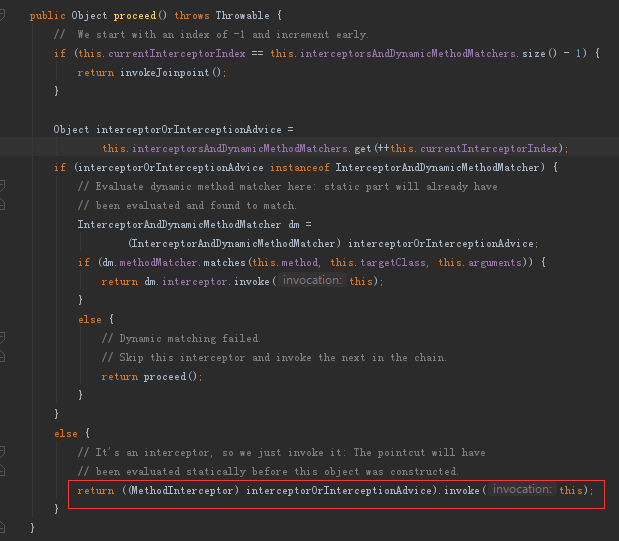Click the bold 'proceed' method name in declaration
619x541 pixels.
pyautogui.click(x=135, y=16)
